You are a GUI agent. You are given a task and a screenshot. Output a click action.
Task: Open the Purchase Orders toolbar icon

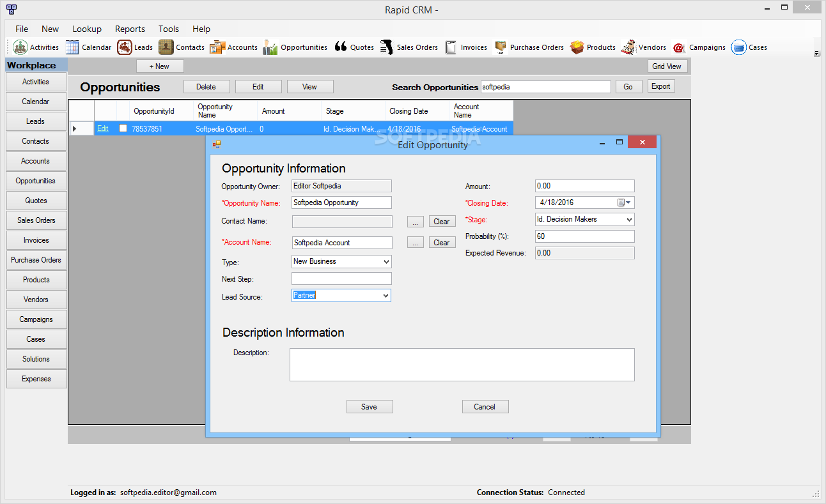click(x=501, y=47)
